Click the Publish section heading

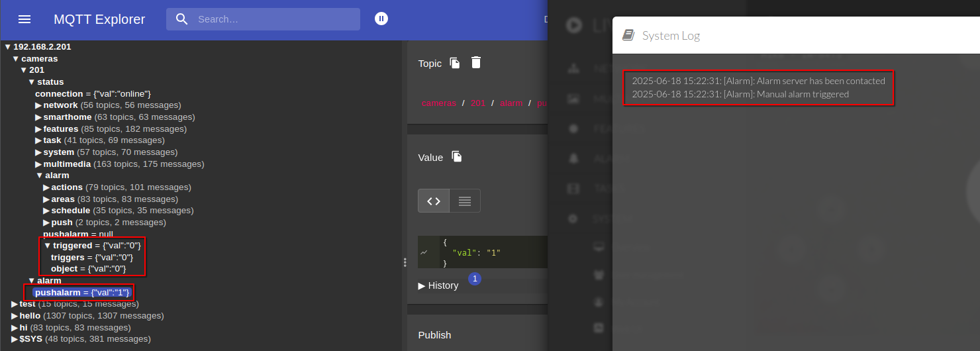435,335
